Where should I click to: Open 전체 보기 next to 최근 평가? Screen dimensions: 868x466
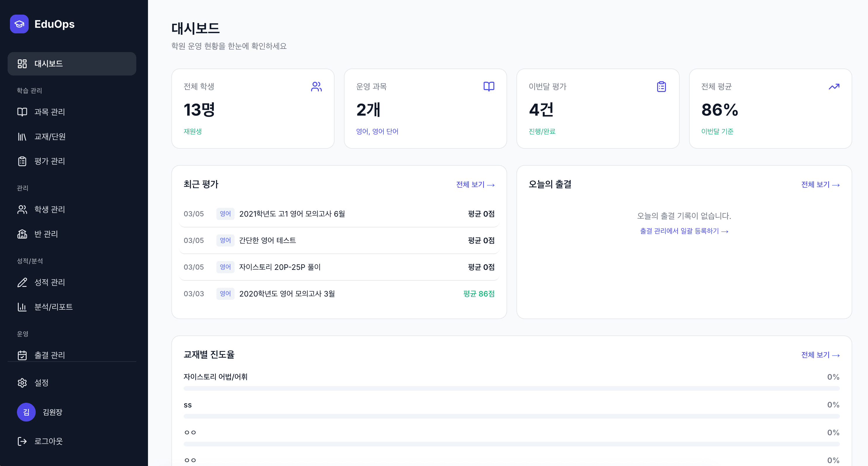(x=475, y=184)
